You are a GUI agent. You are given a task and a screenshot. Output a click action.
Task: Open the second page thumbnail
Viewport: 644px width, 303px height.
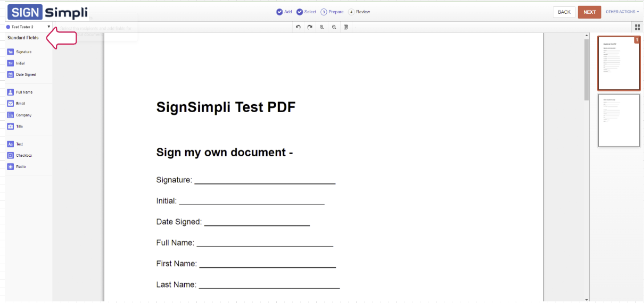pos(618,120)
